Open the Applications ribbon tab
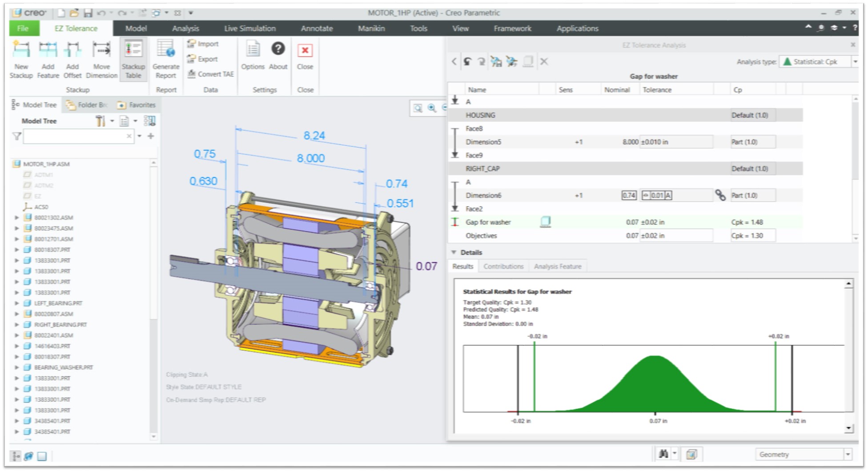This screenshot has width=868, height=472. 577,28
